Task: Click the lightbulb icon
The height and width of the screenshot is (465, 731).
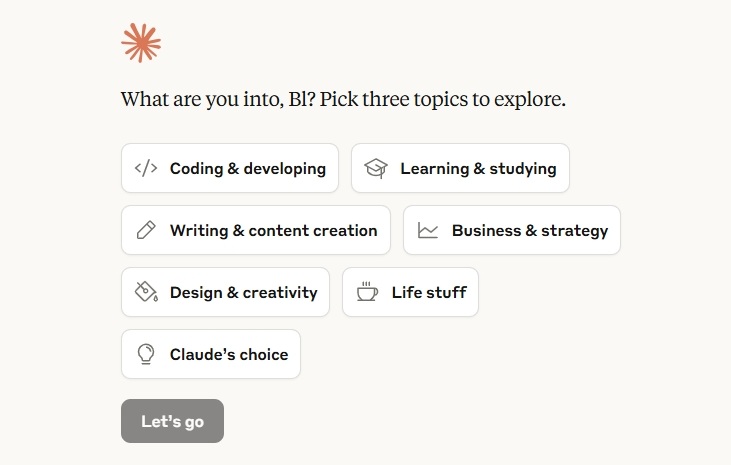Action: coord(146,354)
